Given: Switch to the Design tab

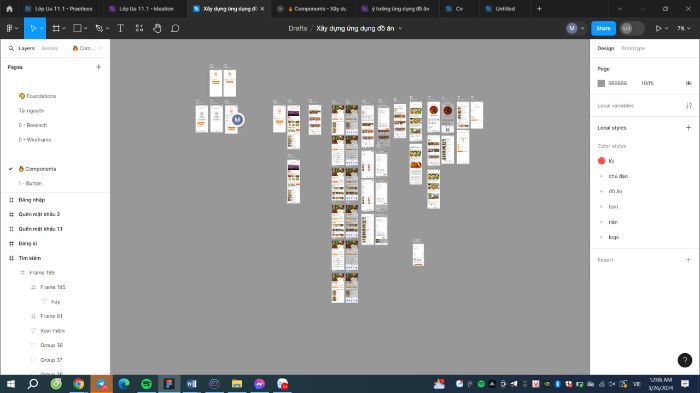Looking at the screenshot, I should pyautogui.click(x=606, y=48).
